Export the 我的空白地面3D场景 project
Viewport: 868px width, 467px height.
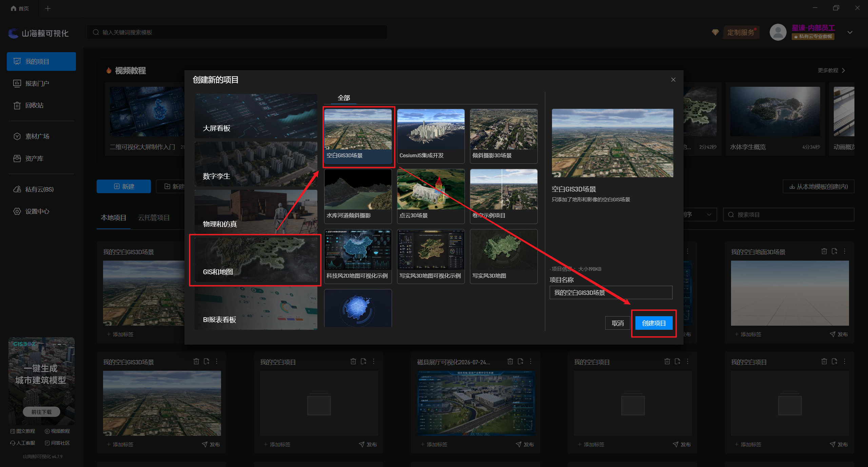click(x=834, y=251)
